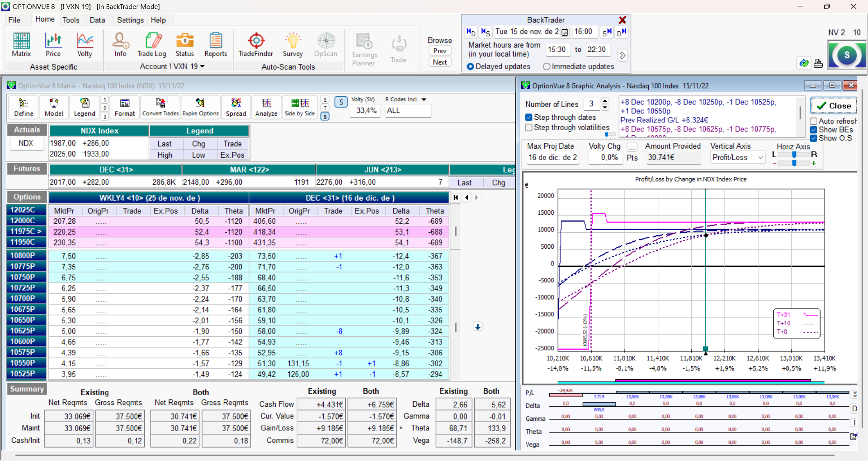The image size is (868, 461).
Task: Expand the BackTrader panel chevron
Action: click(622, 55)
